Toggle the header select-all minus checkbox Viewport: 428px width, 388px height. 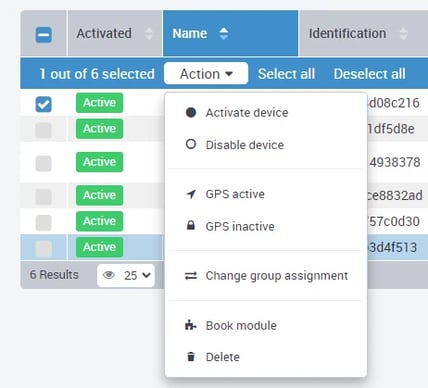(44, 35)
